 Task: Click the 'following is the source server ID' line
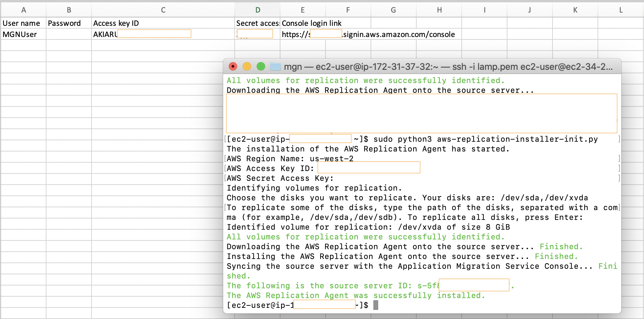coord(371,286)
